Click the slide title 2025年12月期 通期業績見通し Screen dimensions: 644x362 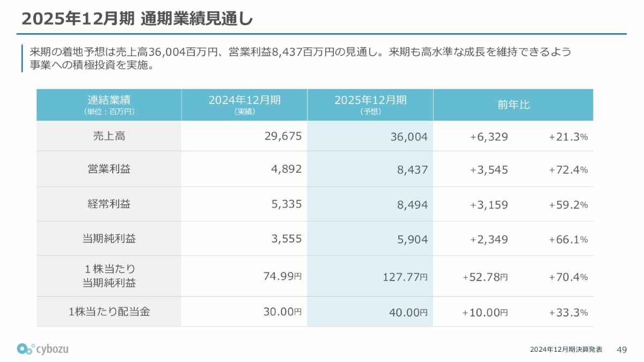tap(137, 19)
